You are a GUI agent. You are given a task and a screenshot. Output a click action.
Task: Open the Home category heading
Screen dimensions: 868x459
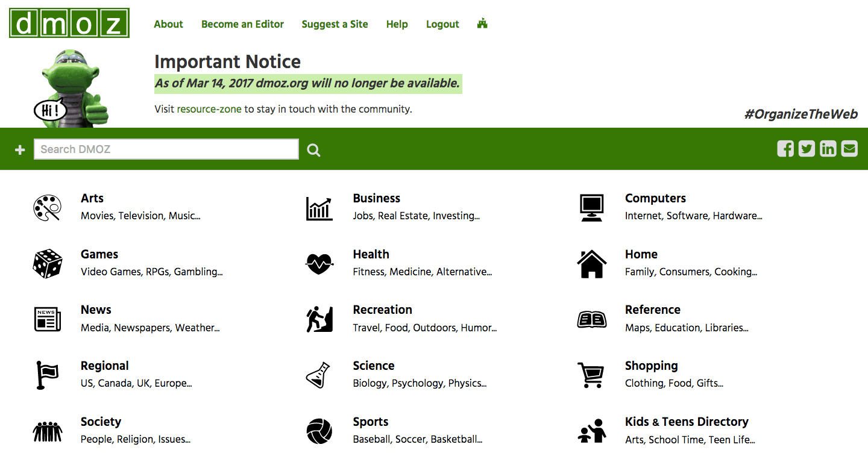641,254
